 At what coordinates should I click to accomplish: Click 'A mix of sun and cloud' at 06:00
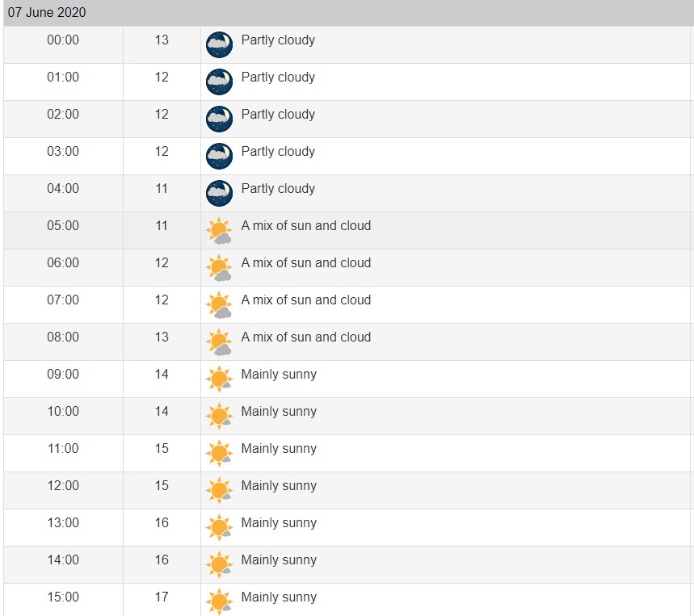(x=305, y=263)
